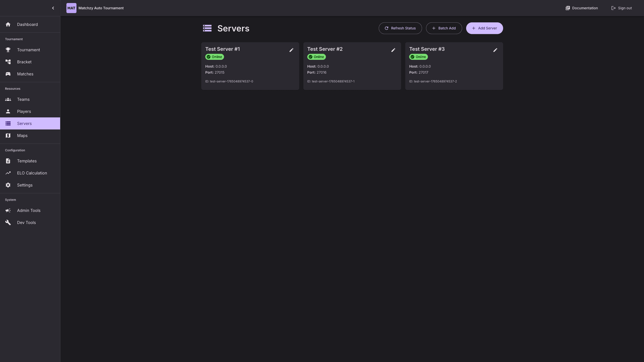Navigate to Maps in the sidebar
The image size is (644, 362).
tap(22, 135)
